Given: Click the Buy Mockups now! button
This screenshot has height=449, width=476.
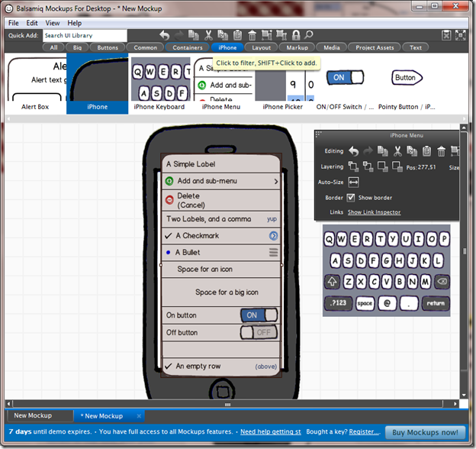Looking at the screenshot, I should tap(425, 432).
